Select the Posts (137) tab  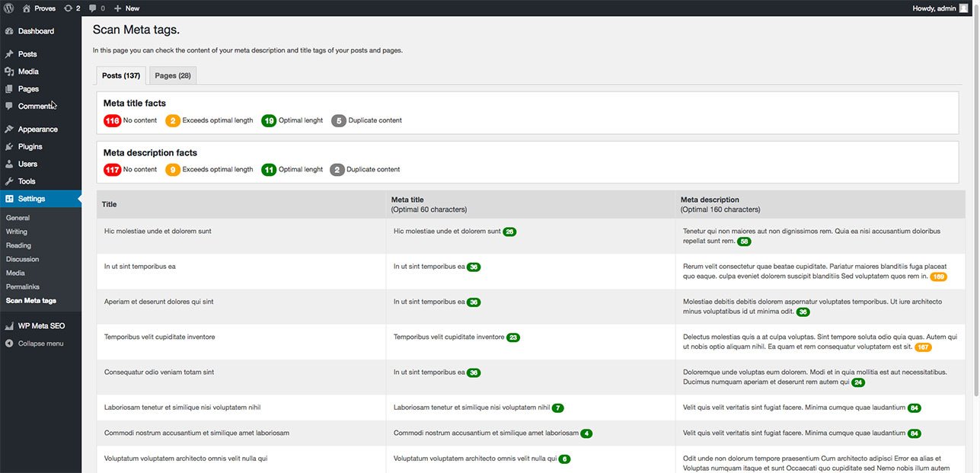pyautogui.click(x=121, y=75)
